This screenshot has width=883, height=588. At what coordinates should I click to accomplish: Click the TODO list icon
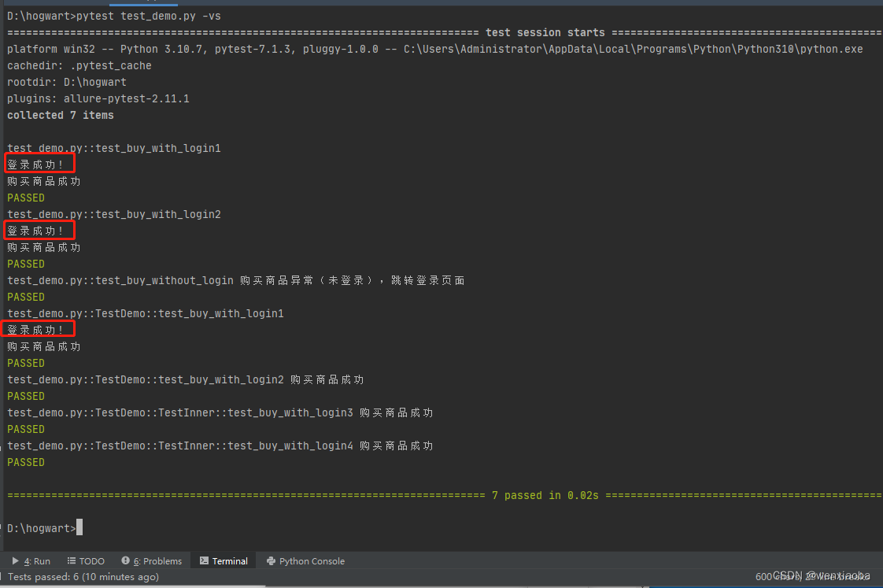72,561
